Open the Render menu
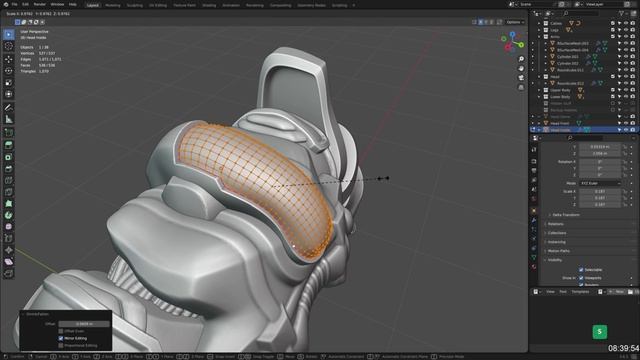Image resolution: width=640 pixels, height=360 pixels. [x=40, y=4]
